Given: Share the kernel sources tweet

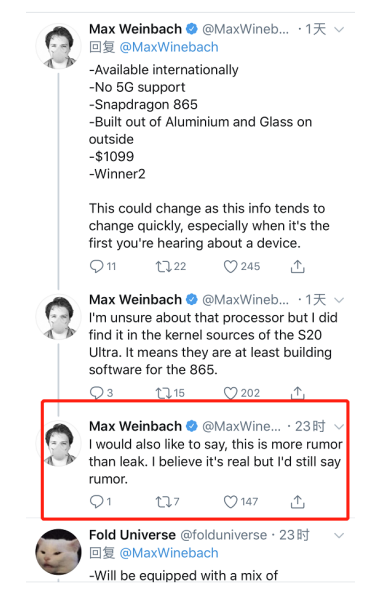Looking at the screenshot, I should point(297,393).
